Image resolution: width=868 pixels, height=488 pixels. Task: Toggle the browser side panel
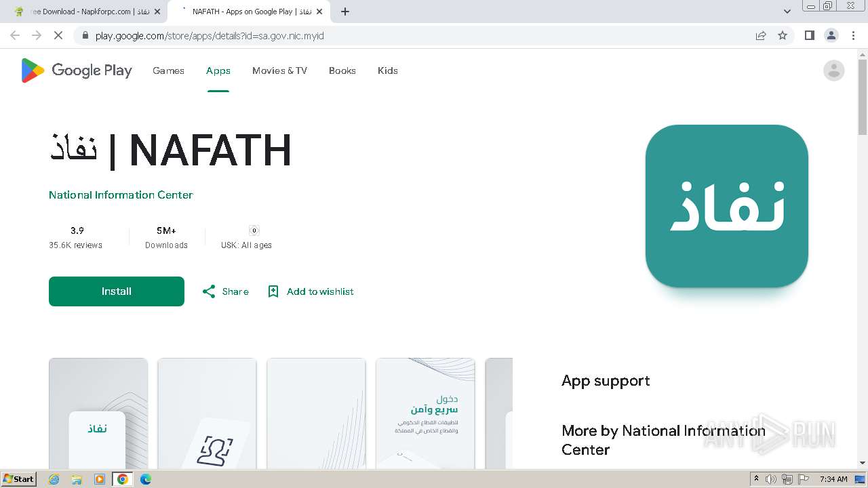point(810,35)
